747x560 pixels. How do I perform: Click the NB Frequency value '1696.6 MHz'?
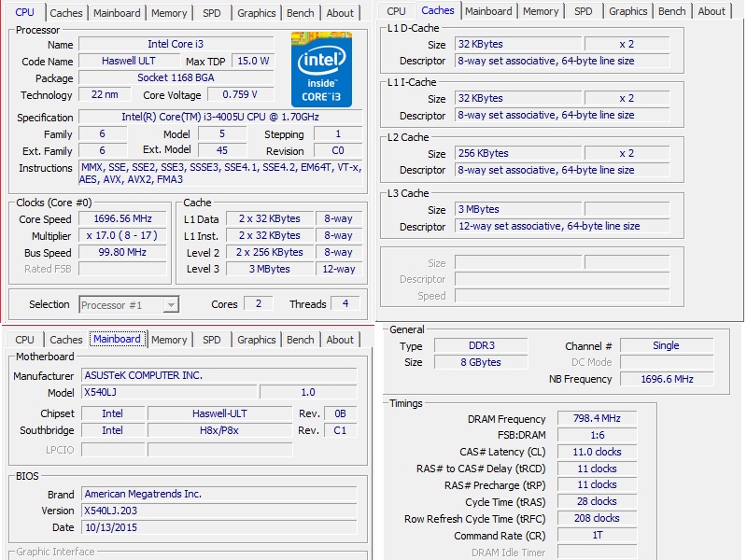click(x=667, y=379)
